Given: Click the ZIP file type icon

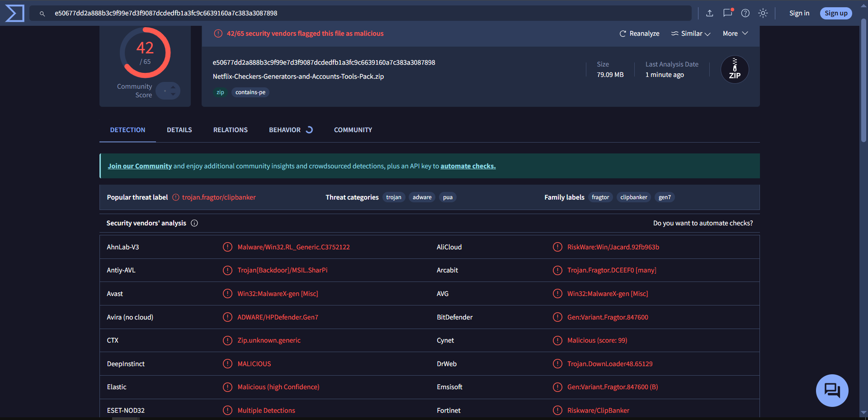Looking at the screenshot, I should click(735, 69).
